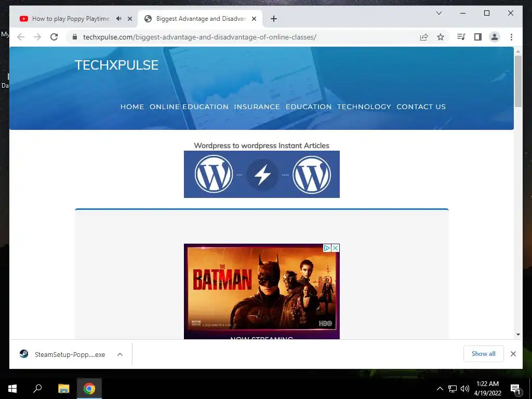Open the Windows Start menu
Screen dimensions: 532x399
coord(12,388)
